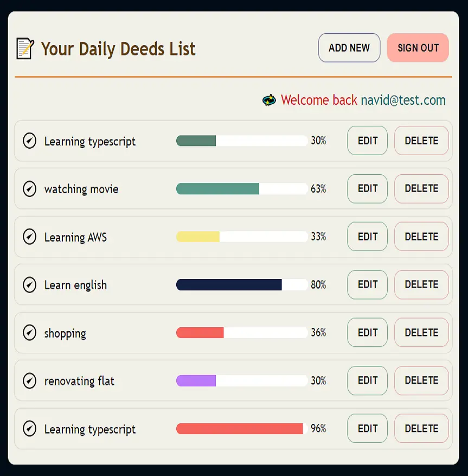Click the check icon beside renovating flat

(30, 380)
